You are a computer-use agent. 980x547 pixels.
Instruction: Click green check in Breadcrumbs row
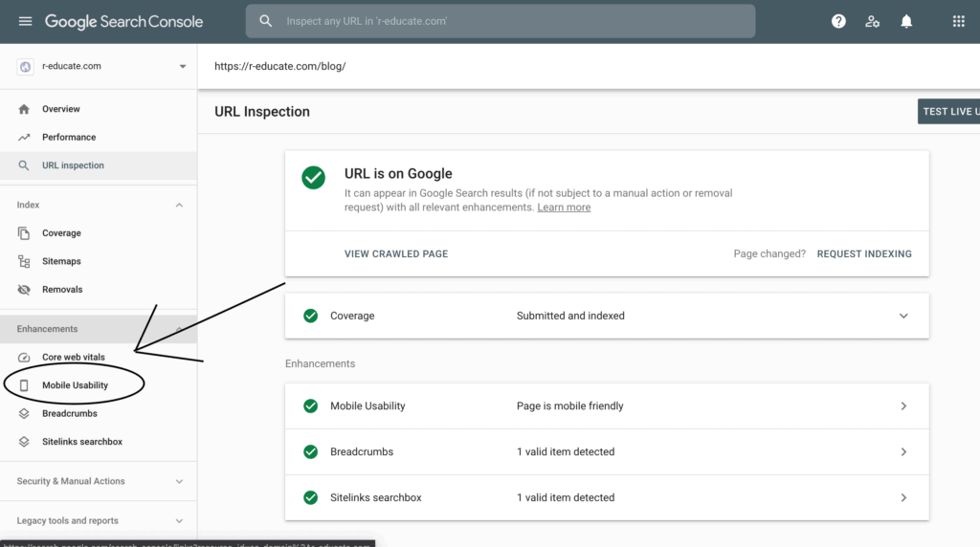point(311,451)
